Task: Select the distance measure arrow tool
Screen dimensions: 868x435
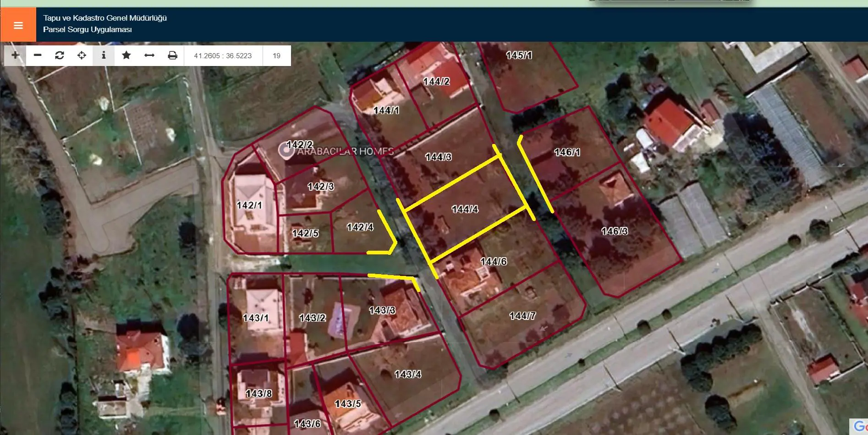Action: [x=149, y=55]
